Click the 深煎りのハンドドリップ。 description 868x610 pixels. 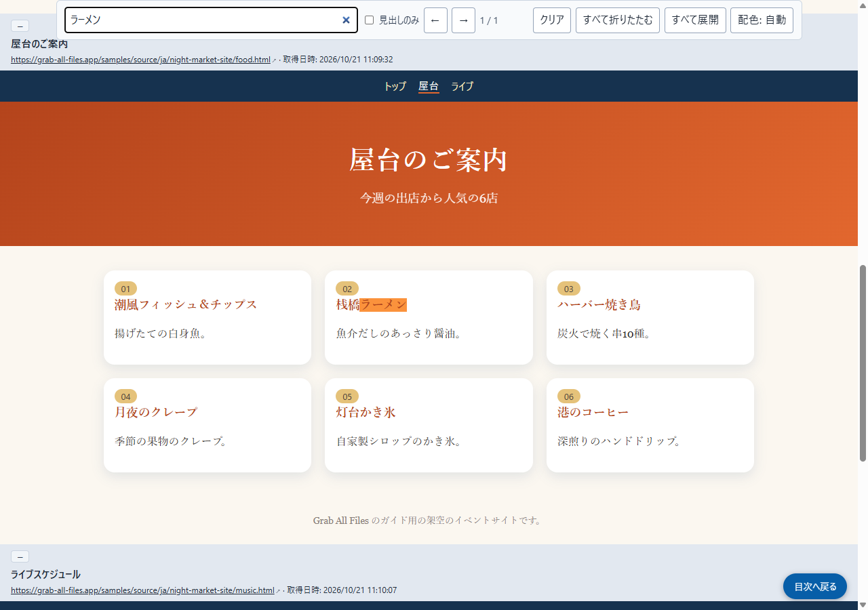pyautogui.click(x=619, y=441)
